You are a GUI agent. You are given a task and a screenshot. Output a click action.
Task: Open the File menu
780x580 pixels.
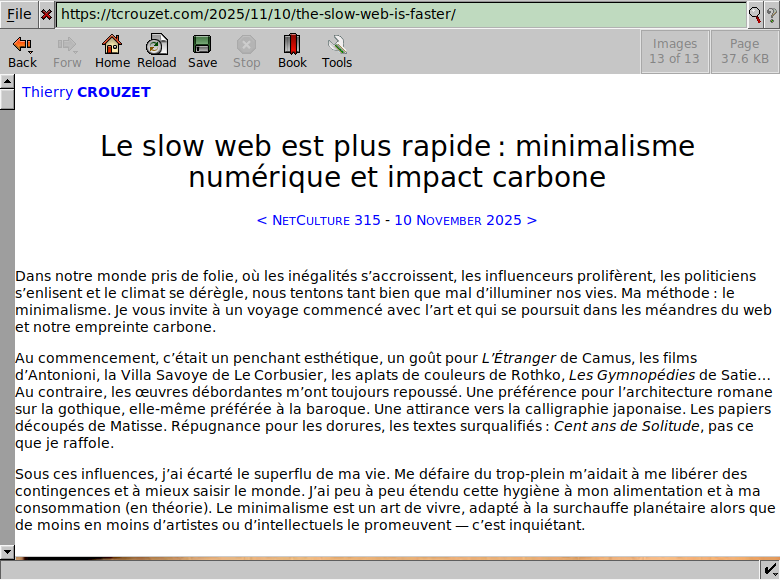coord(19,14)
